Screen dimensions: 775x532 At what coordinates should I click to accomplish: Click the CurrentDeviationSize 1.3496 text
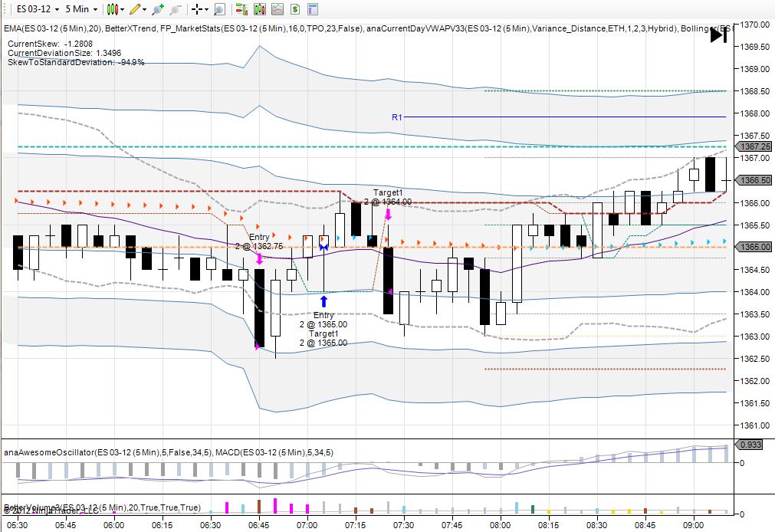click(64, 53)
